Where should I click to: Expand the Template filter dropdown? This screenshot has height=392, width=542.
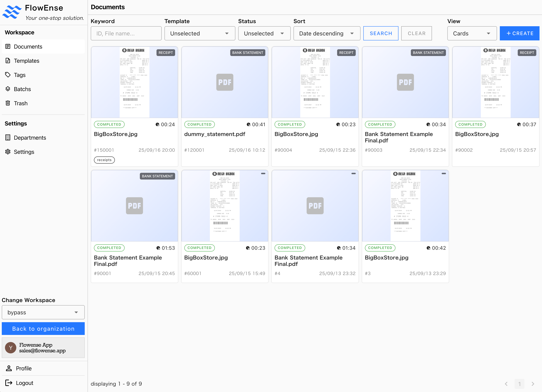[200, 33]
